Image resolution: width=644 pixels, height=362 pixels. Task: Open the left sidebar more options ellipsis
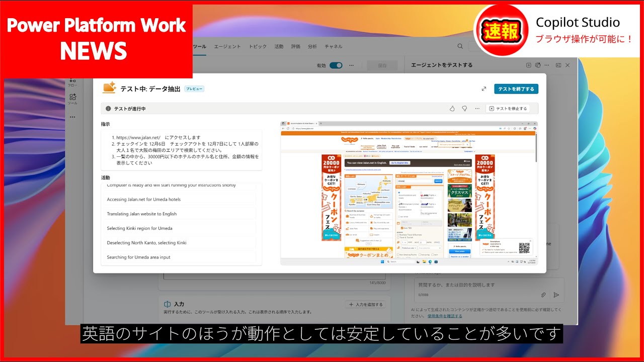(72, 117)
